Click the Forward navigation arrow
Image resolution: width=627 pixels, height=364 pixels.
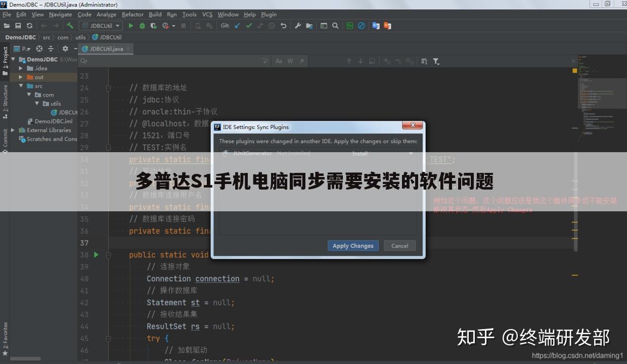point(56,26)
